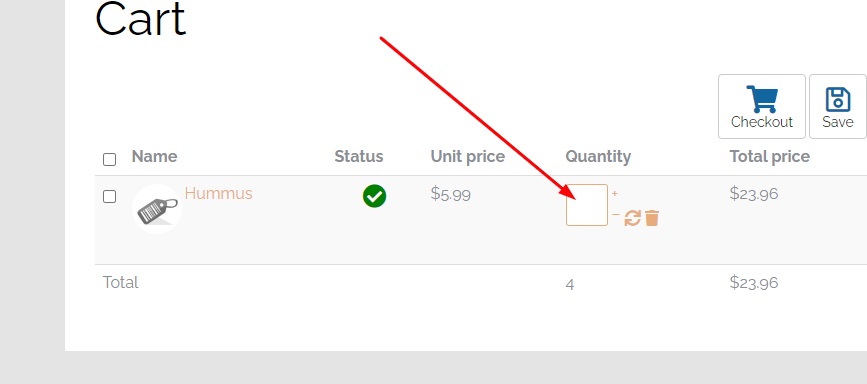Check the Hummus row checkbox
867x384 pixels.
tap(109, 196)
